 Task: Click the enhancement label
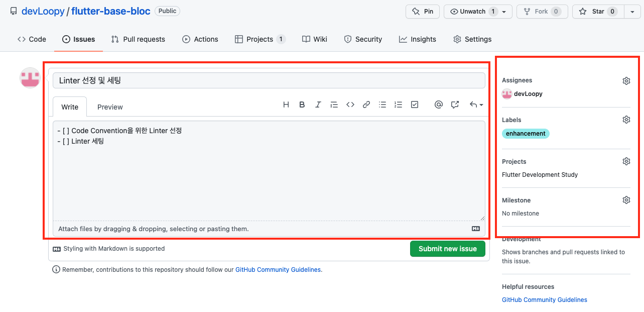point(526,134)
